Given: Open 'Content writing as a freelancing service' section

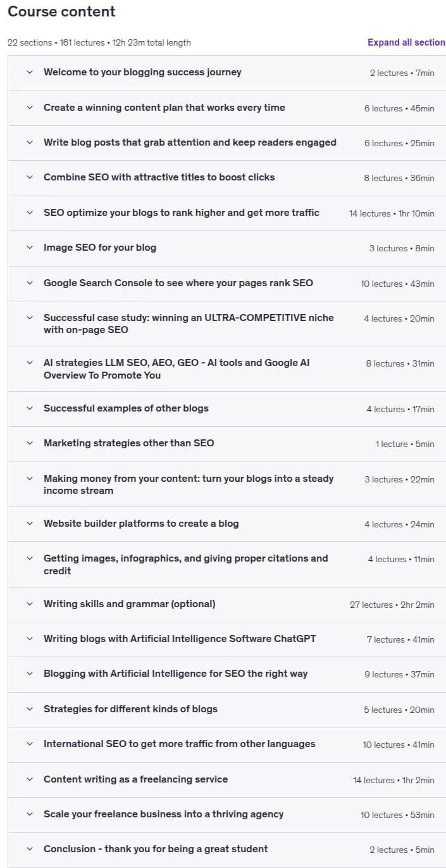Looking at the screenshot, I should tap(226, 779).
